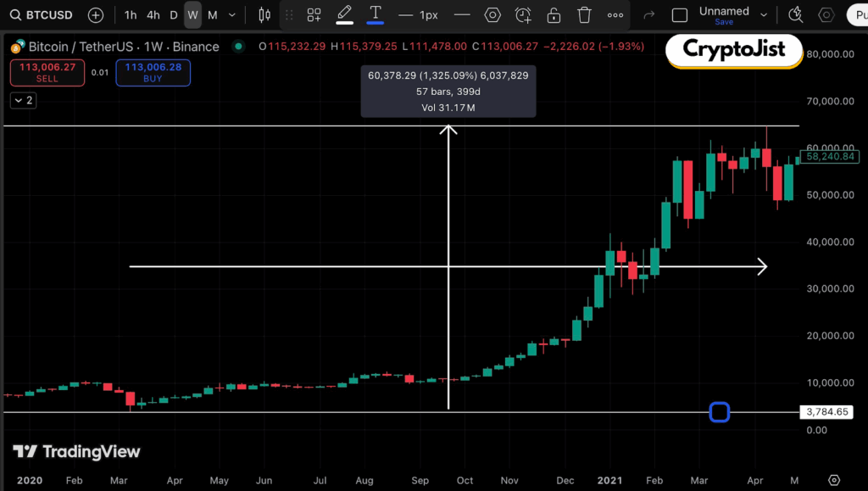Click the red SELL price button

click(x=47, y=73)
